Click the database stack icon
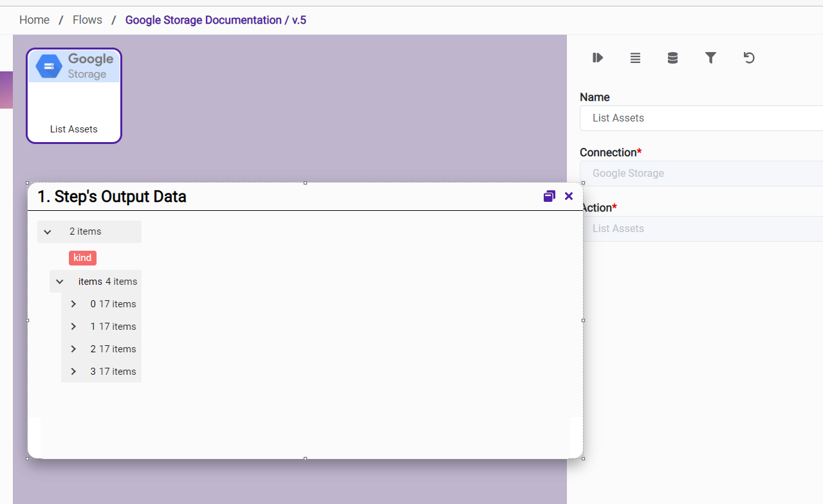Image resolution: width=823 pixels, height=504 pixels. (672, 58)
